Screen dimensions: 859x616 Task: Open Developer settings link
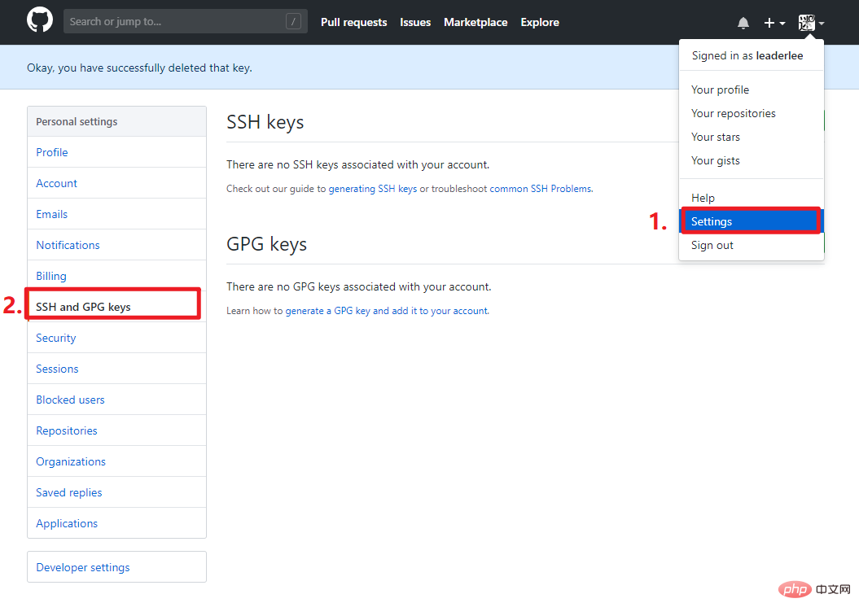83,567
